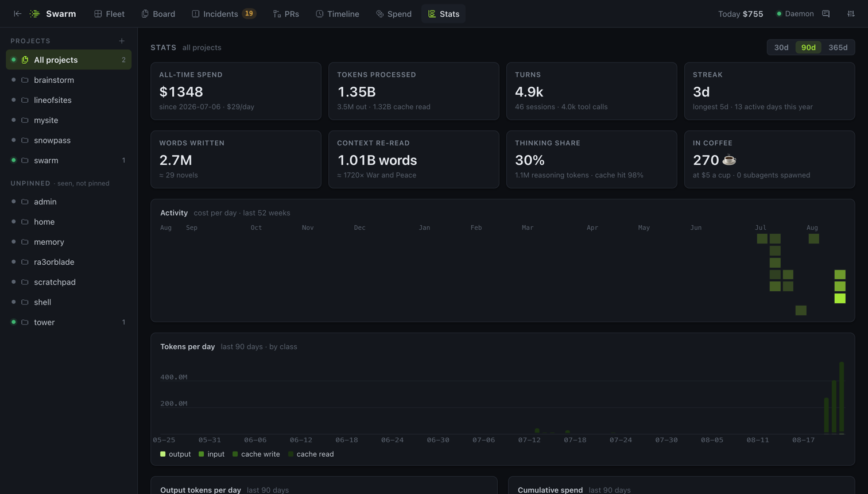Click the swarm project count badge 1
Viewport: 868px width, 494px height.
[123, 160]
